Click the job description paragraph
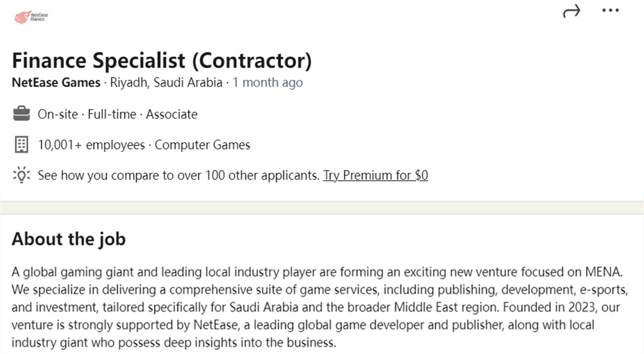The width and height of the screenshot is (644, 354). pyautogui.click(x=319, y=307)
